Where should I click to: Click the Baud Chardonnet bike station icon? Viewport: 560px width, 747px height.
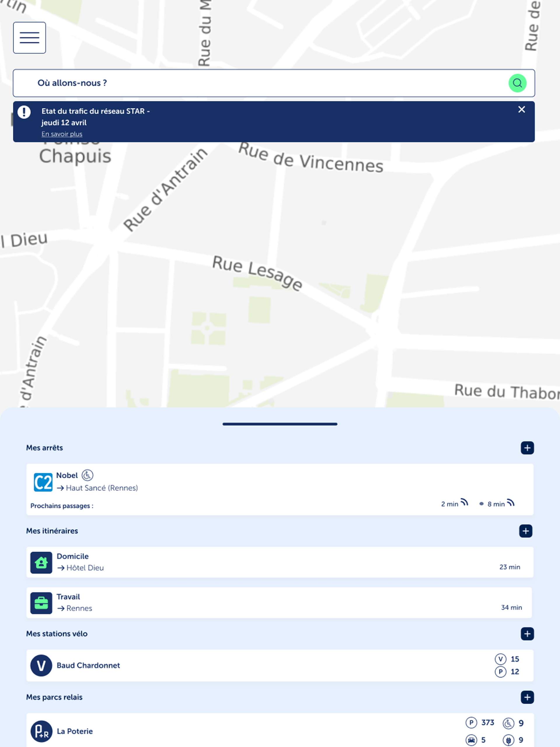click(41, 665)
